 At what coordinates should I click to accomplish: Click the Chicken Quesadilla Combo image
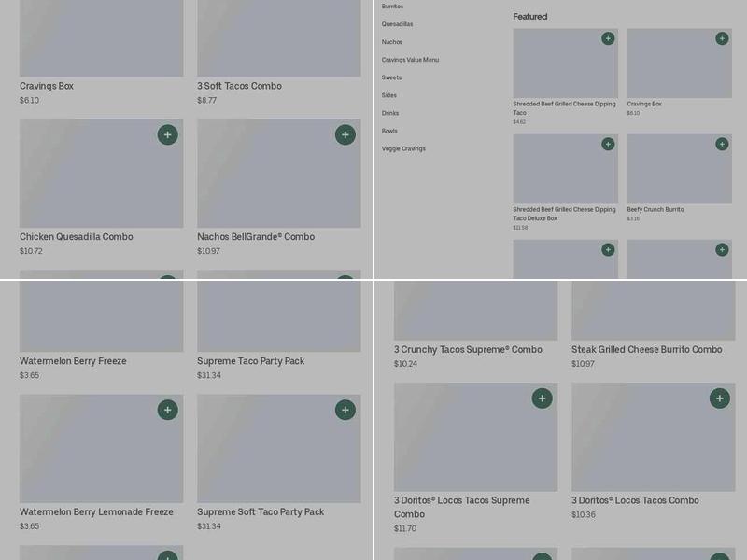(102, 174)
